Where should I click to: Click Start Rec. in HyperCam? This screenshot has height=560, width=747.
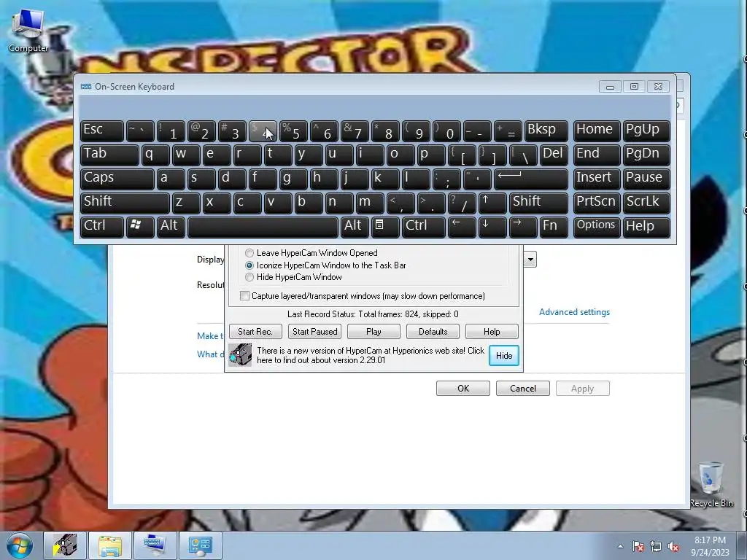pos(255,332)
